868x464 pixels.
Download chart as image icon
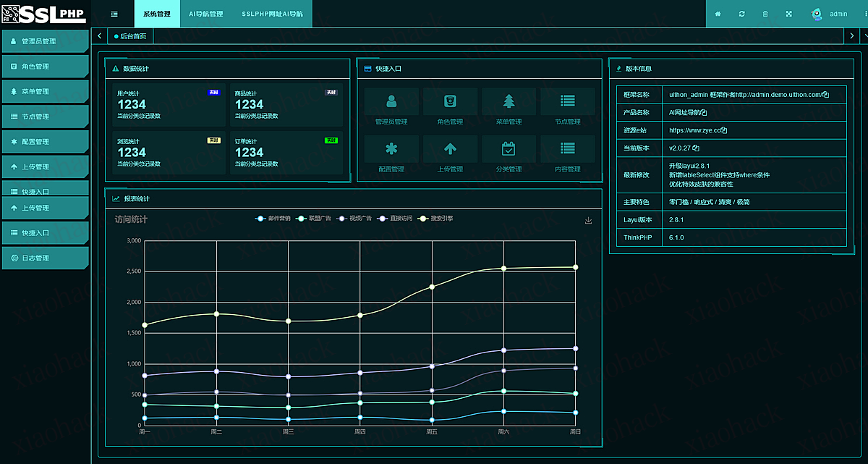[x=588, y=221]
